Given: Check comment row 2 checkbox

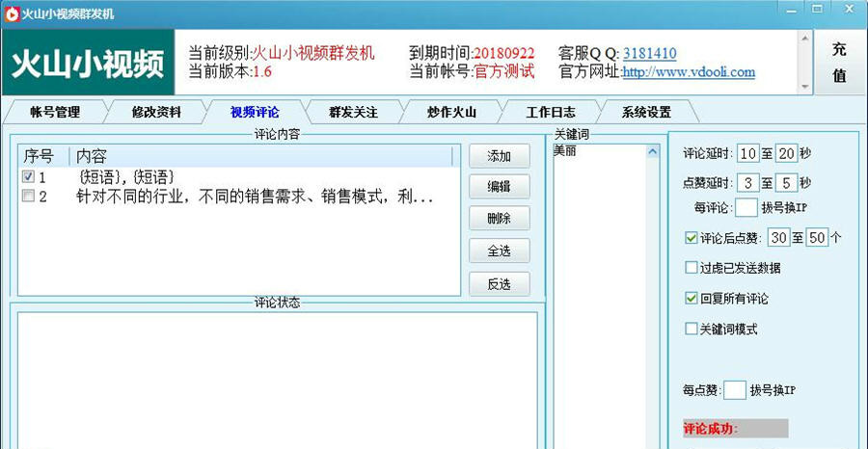Looking at the screenshot, I should coord(28,196).
